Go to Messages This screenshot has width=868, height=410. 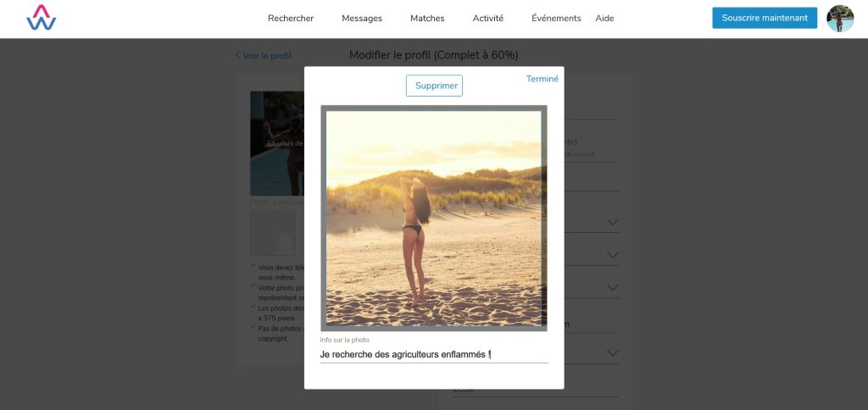[x=361, y=19]
